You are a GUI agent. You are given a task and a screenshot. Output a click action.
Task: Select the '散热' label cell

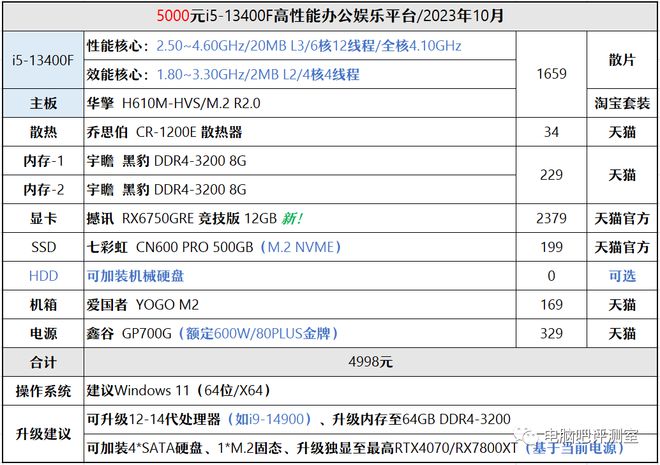click(x=43, y=132)
